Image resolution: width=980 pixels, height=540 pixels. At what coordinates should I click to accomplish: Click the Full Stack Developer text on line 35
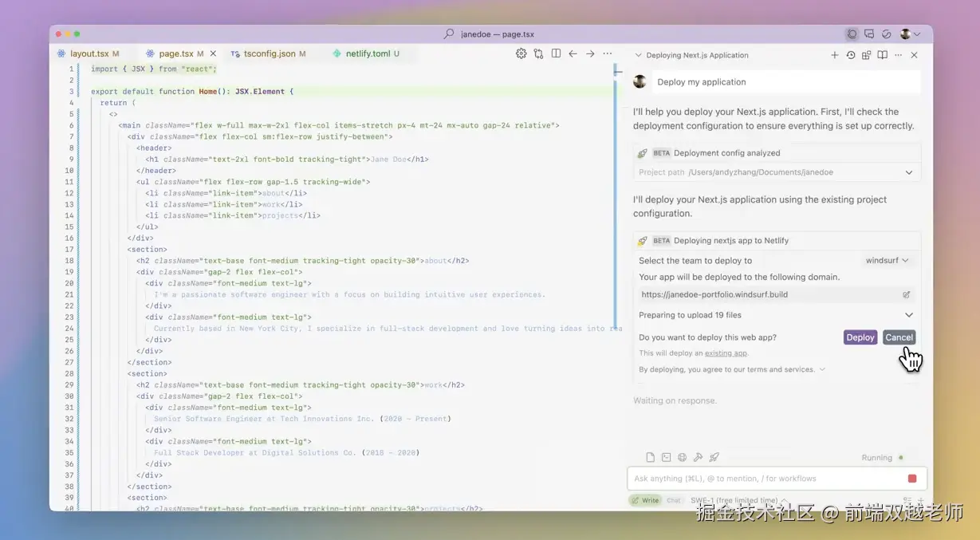286,453
